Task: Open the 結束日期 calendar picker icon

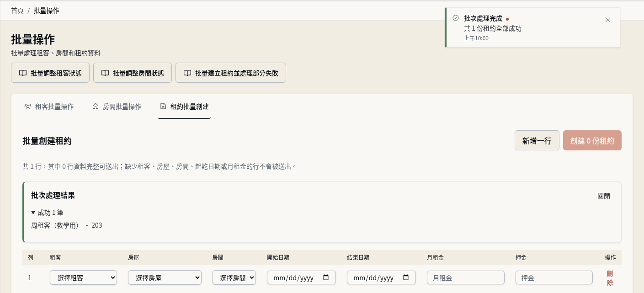Action: [406, 277]
